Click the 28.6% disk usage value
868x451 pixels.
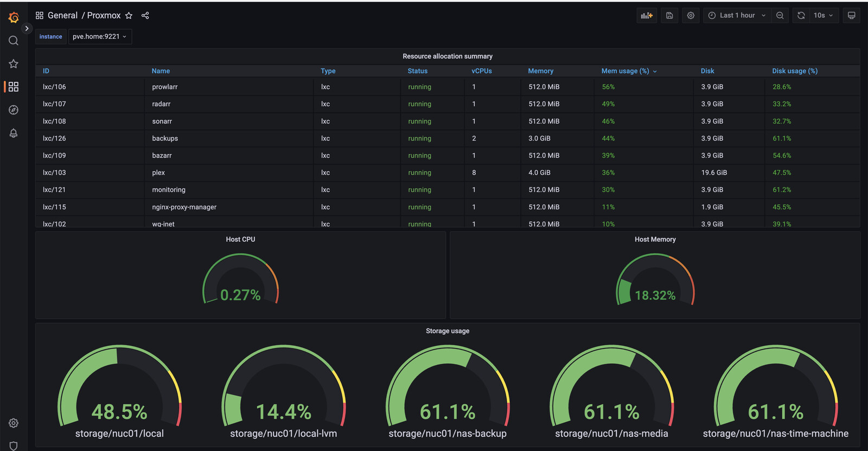[x=782, y=87]
